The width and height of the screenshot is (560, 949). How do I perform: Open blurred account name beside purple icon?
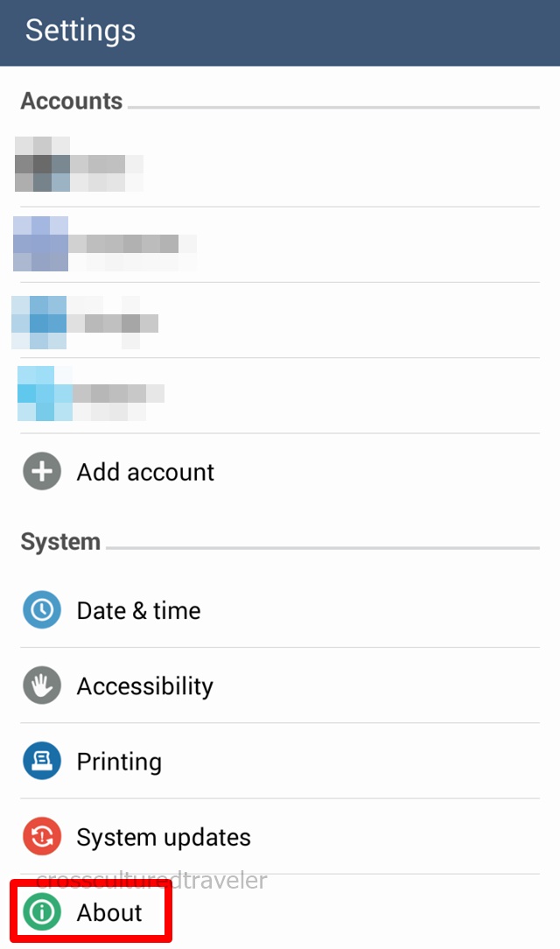[x=131, y=245]
